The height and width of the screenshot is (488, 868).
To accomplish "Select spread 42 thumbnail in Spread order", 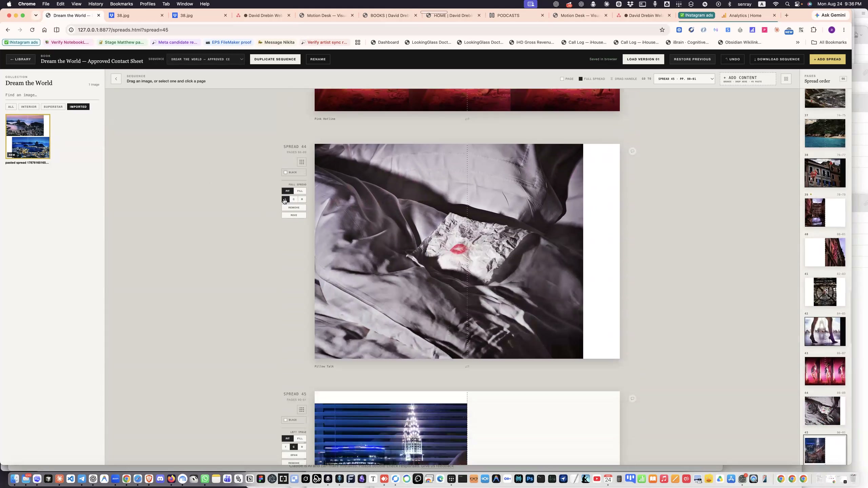I will point(825,332).
